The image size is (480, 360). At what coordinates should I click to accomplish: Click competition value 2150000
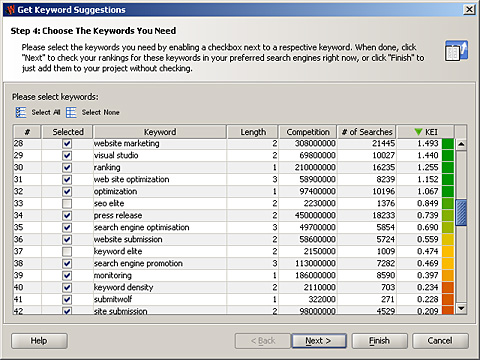[319, 252]
